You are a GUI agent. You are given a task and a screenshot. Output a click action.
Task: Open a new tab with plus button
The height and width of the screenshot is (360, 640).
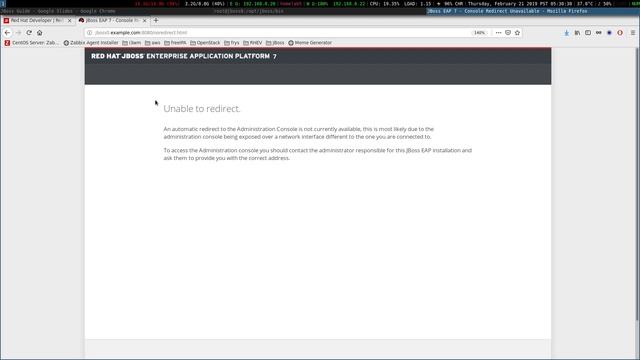[156, 20]
